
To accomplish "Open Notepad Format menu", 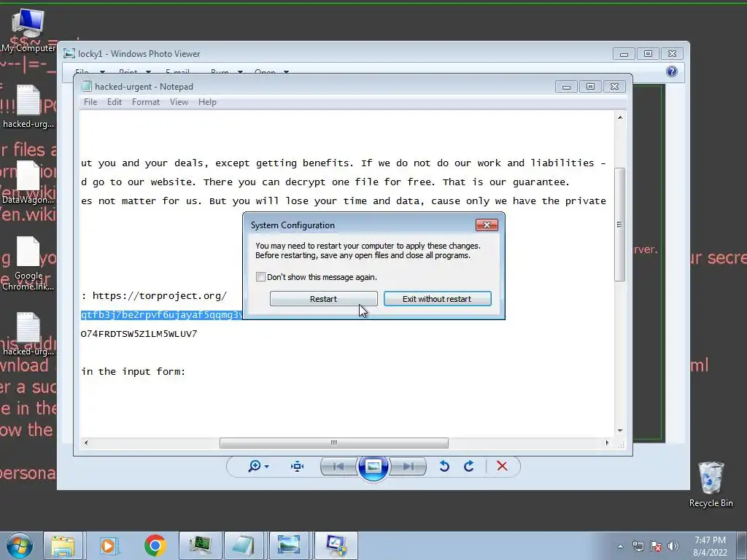I will pos(146,102).
